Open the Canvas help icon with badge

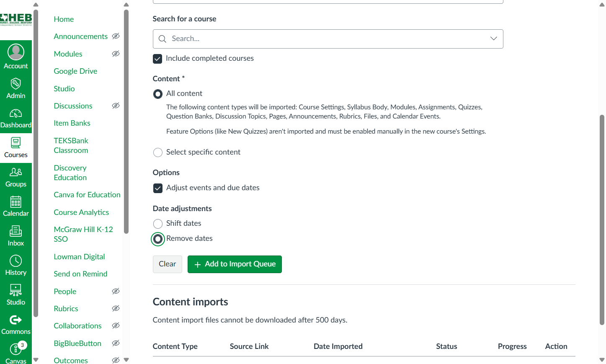tap(16, 349)
